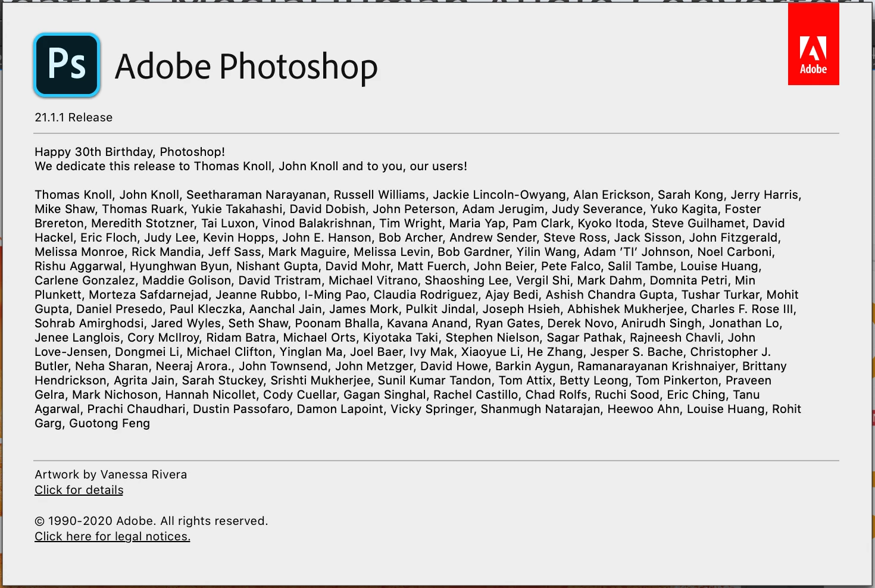
Task: Click the name Shanmugh Natarajan
Action: click(x=540, y=409)
